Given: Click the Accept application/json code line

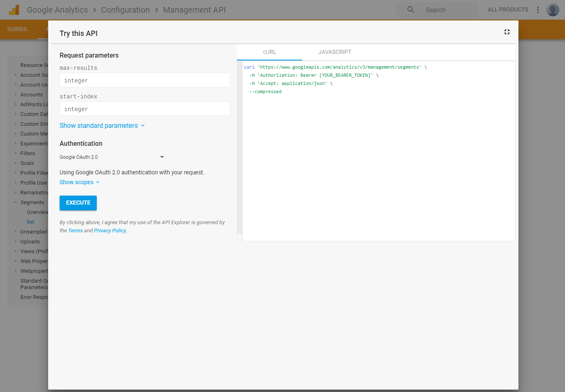Looking at the screenshot, I should [x=291, y=83].
